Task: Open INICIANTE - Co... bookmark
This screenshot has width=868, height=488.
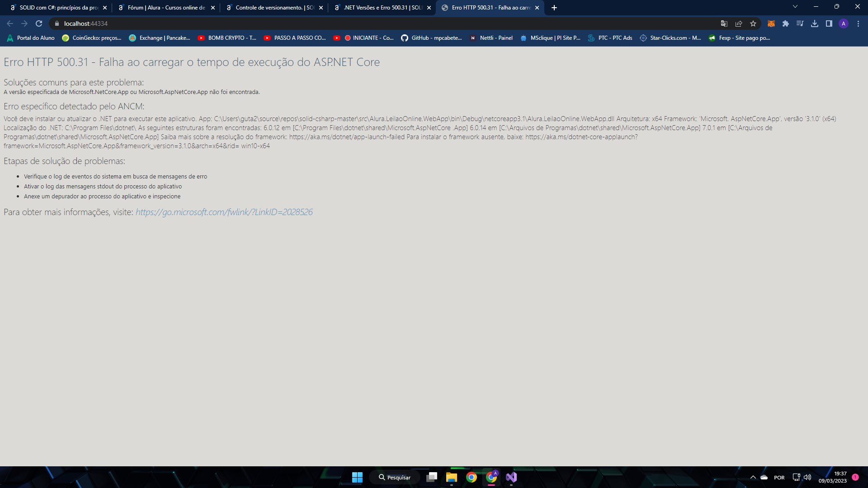Action: pyautogui.click(x=363, y=38)
